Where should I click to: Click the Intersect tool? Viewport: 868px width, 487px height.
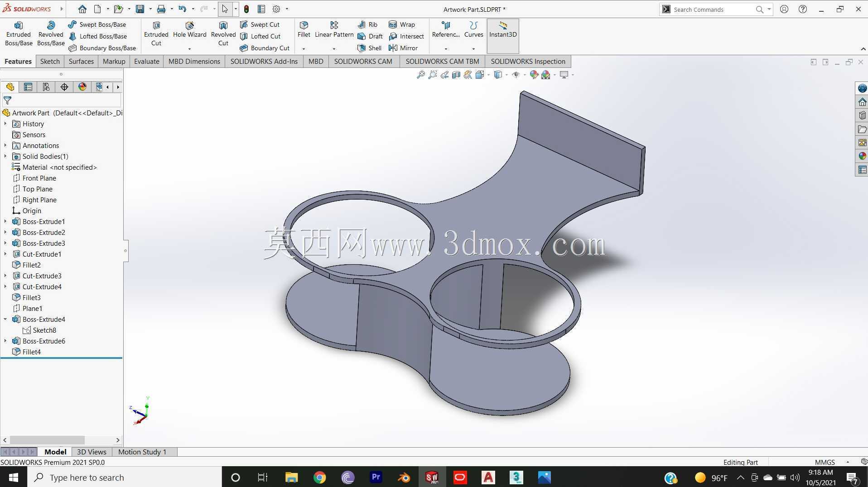click(406, 36)
